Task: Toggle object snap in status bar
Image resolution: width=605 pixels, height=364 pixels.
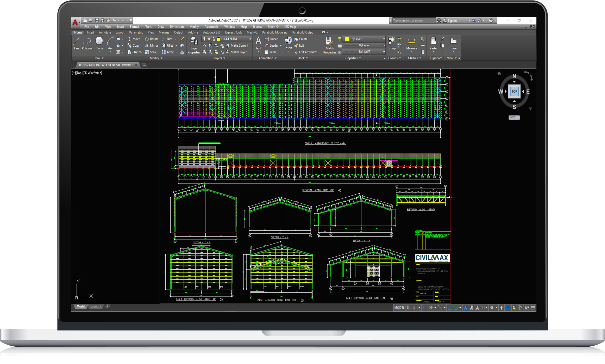Action: pyautogui.click(x=456, y=308)
